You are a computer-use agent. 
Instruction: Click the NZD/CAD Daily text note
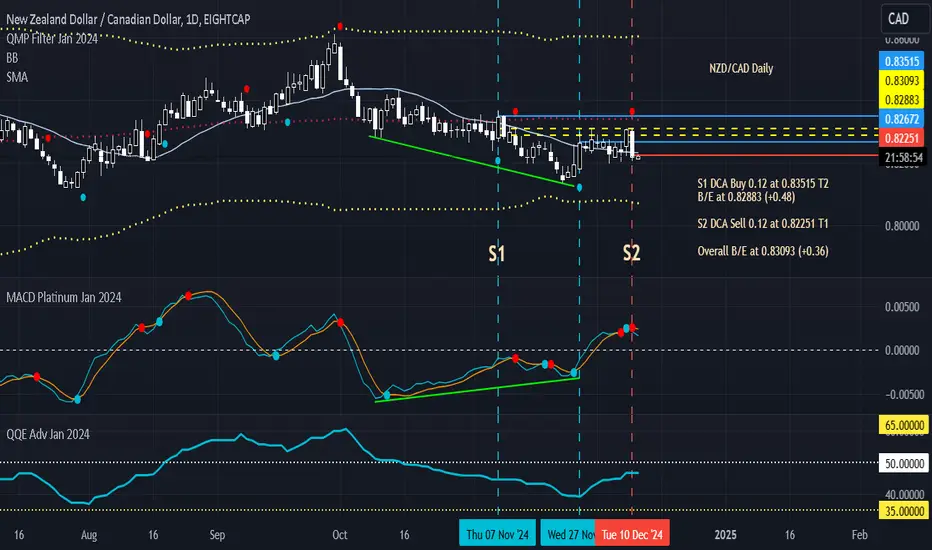(741, 68)
